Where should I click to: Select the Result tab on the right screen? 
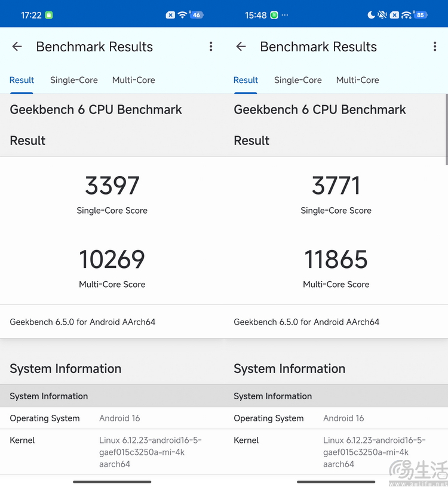(246, 80)
